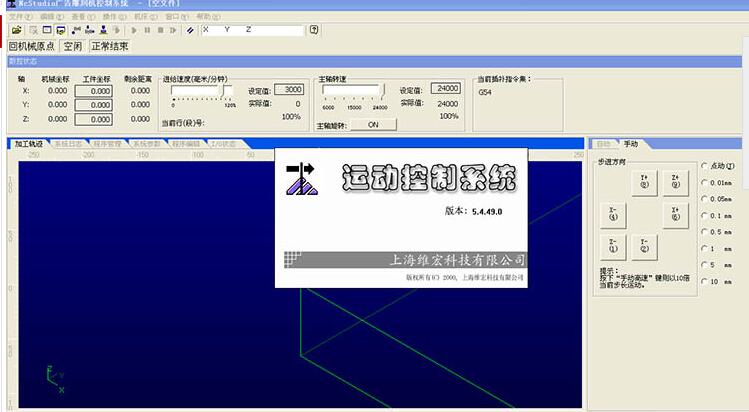Switch to the 程序管理 tab
This screenshot has height=412, width=749.
click(x=107, y=144)
